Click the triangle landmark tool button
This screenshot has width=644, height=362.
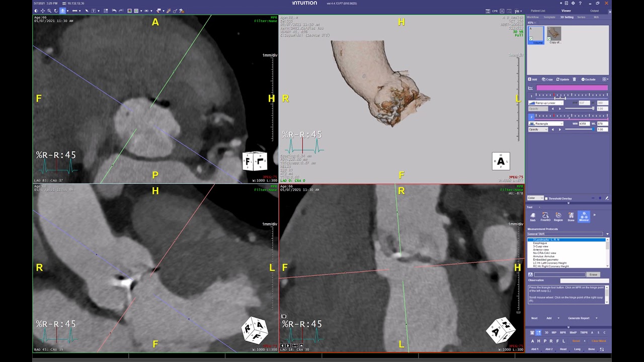(x=530, y=275)
